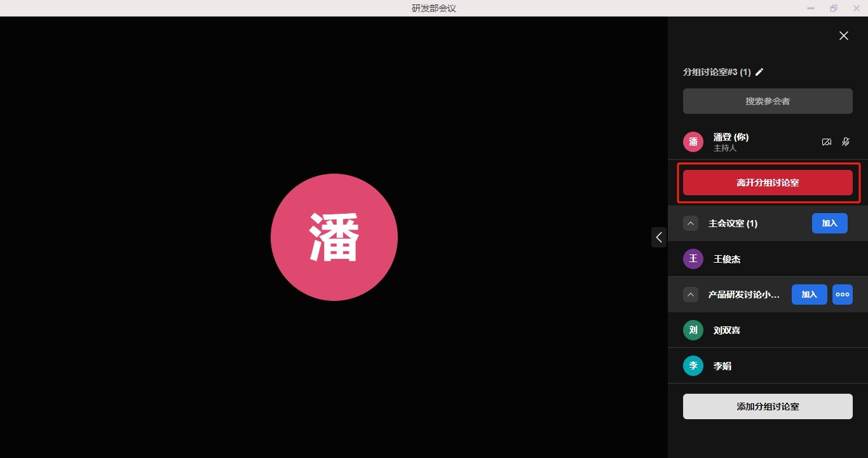Close the participants side panel with X
Viewport: 868px width, 458px height.
tap(843, 36)
